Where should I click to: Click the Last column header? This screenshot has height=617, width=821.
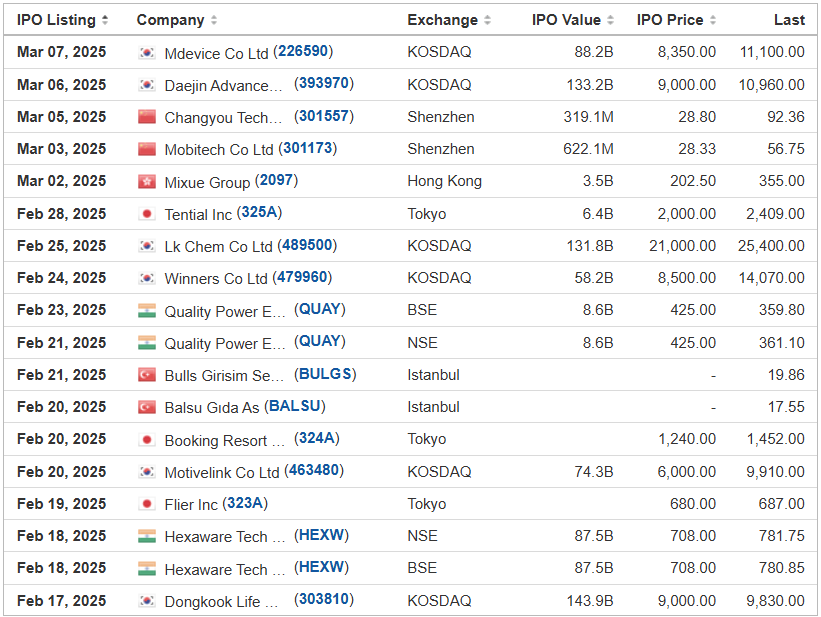[x=789, y=20]
